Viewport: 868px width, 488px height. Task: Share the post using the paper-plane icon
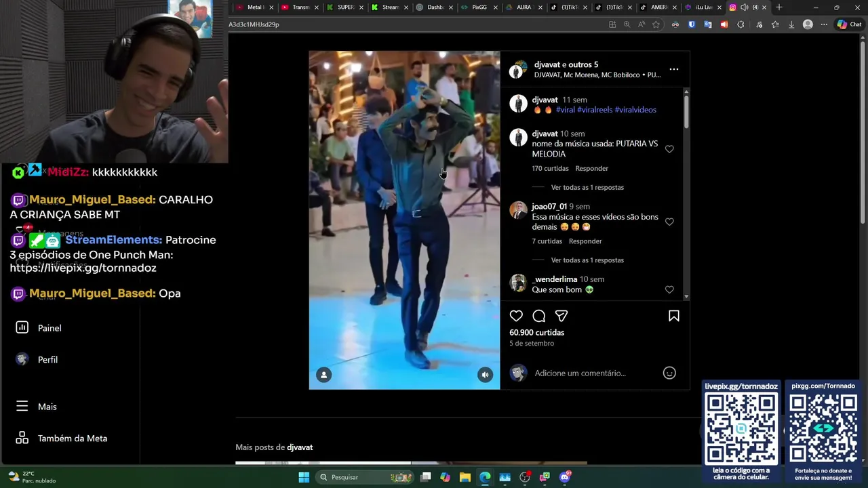point(561,316)
